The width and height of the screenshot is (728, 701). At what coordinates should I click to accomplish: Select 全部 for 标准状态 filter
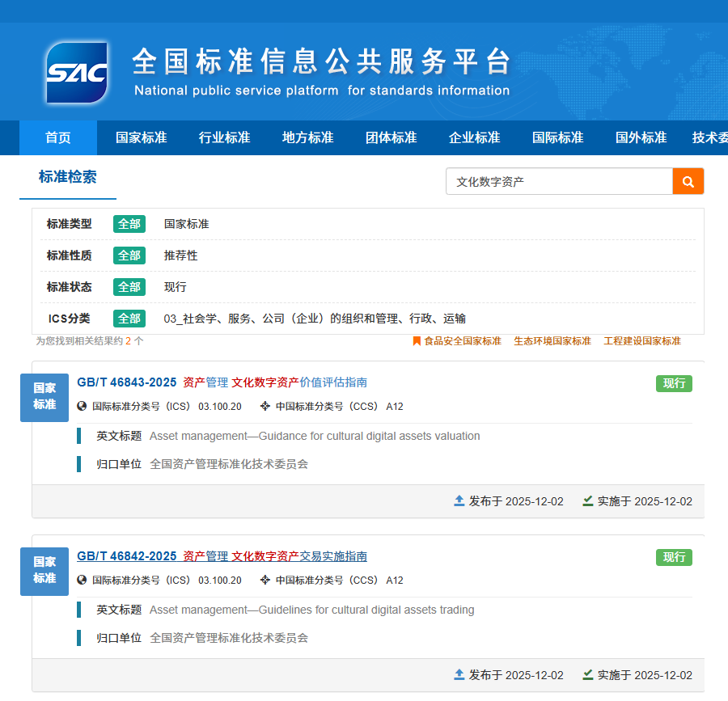coord(129,287)
